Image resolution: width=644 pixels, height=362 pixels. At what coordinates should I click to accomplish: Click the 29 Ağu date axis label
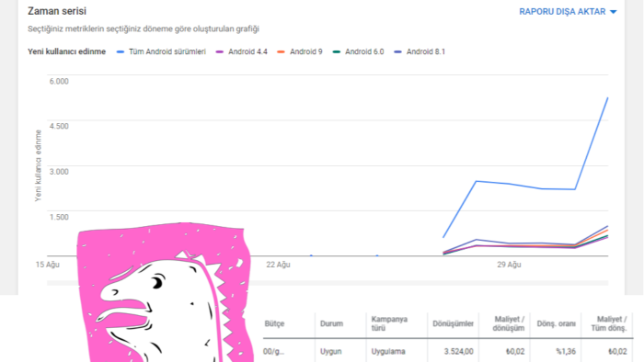click(509, 265)
